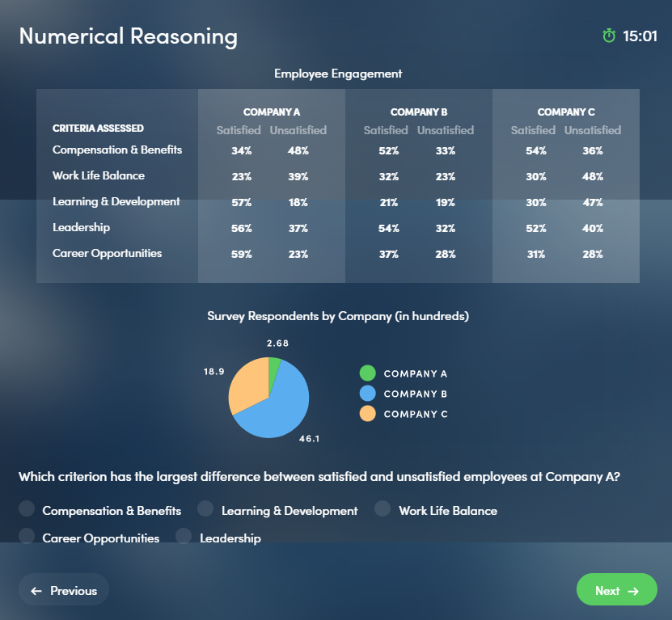Click the pie label 18.9

click(x=213, y=372)
